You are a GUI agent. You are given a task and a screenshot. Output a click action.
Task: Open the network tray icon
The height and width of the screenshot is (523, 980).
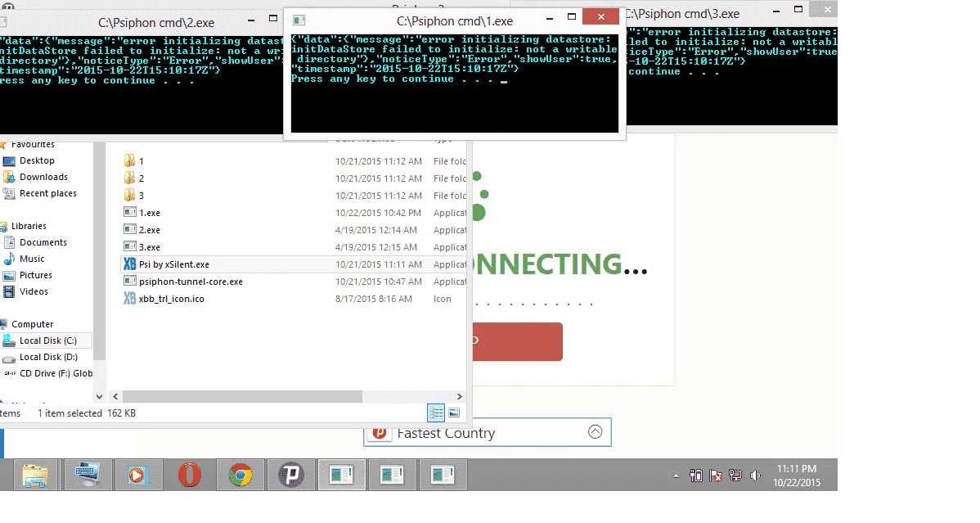pyautogui.click(x=735, y=476)
